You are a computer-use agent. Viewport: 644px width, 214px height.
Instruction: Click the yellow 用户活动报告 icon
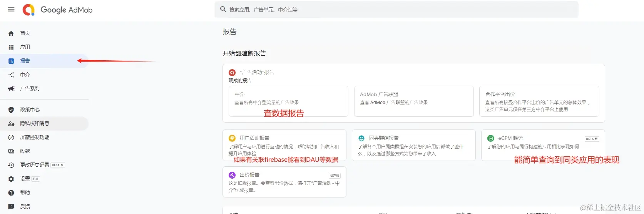(x=232, y=138)
